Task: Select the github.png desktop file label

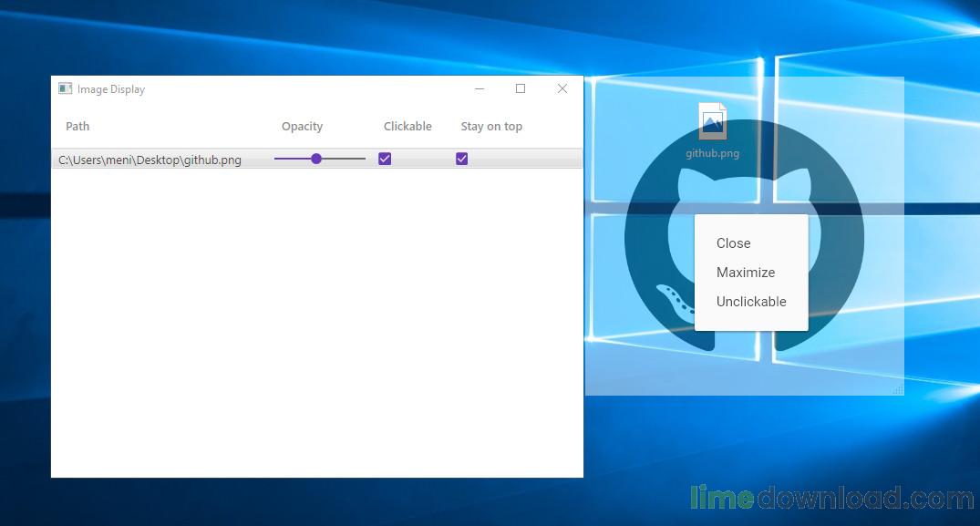Action: coord(713,153)
